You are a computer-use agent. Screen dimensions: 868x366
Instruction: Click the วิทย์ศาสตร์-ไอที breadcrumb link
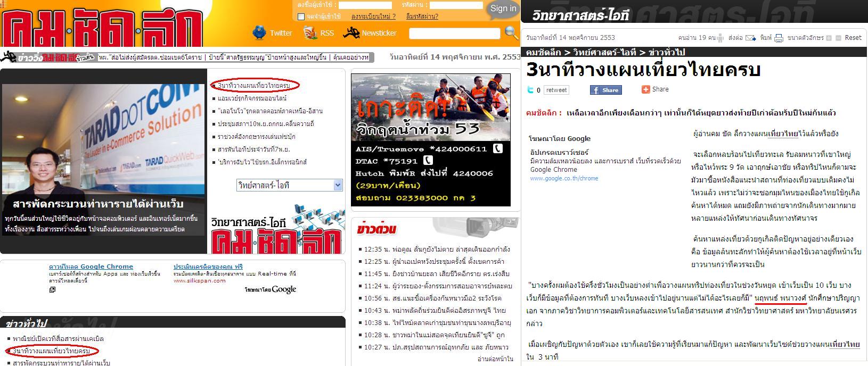tap(605, 52)
